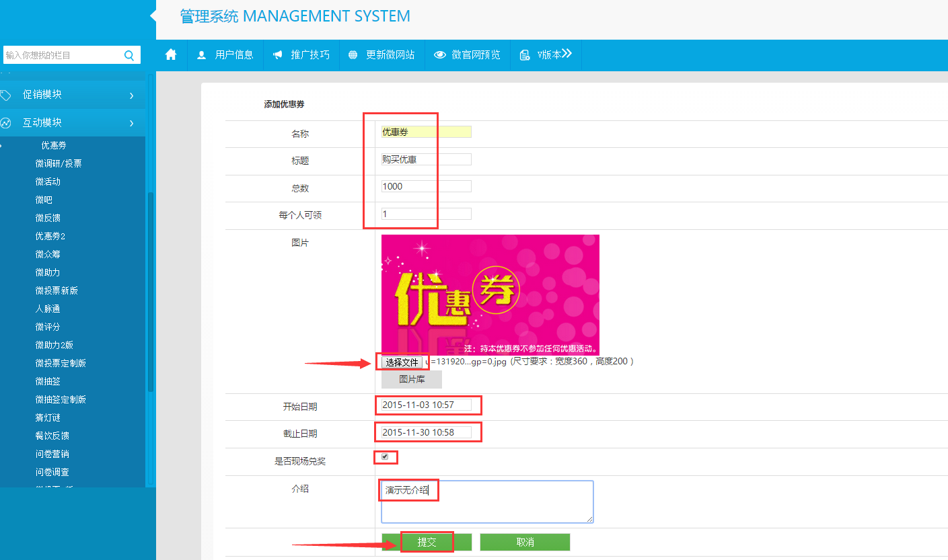Image resolution: width=948 pixels, height=560 pixels.
Task: Expand the 促销模块 chevron arrow
Action: click(131, 95)
